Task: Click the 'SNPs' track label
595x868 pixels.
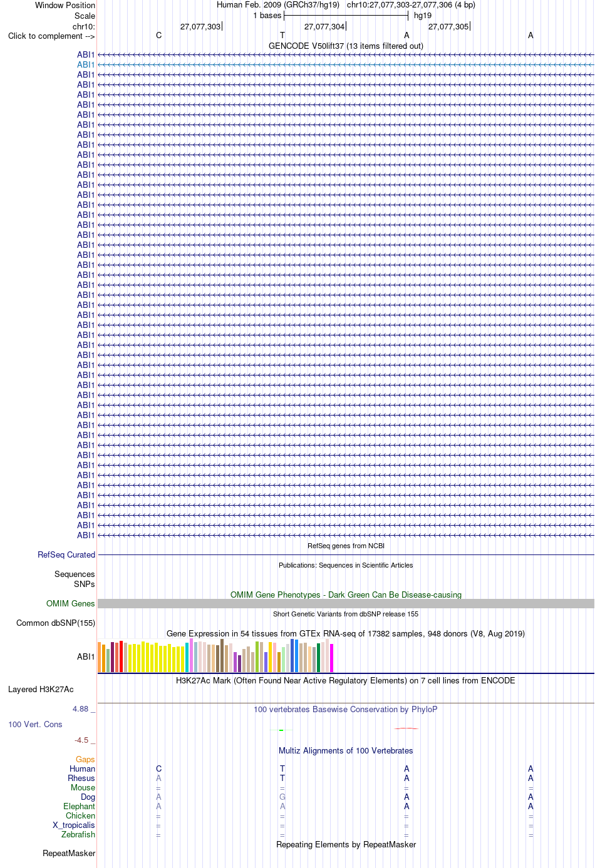Action: [84, 584]
